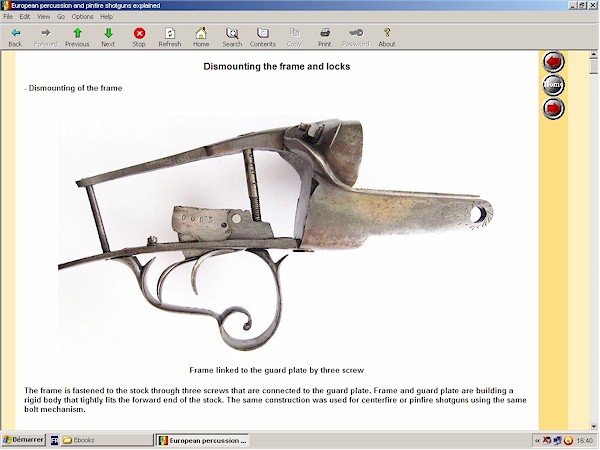Click the heading 'Dismounting the frame and locks'
The width and height of the screenshot is (600, 450).
[x=277, y=66]
